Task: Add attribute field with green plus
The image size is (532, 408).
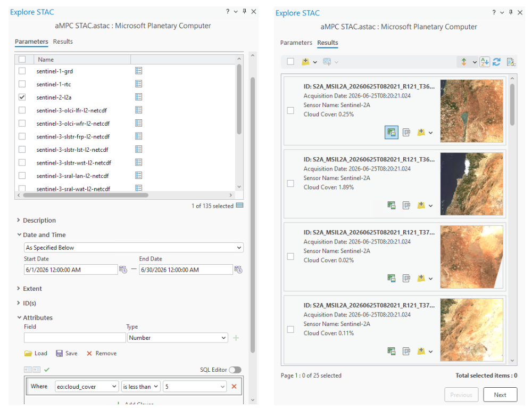Action: pyautogui.click(x=236, y=338)
